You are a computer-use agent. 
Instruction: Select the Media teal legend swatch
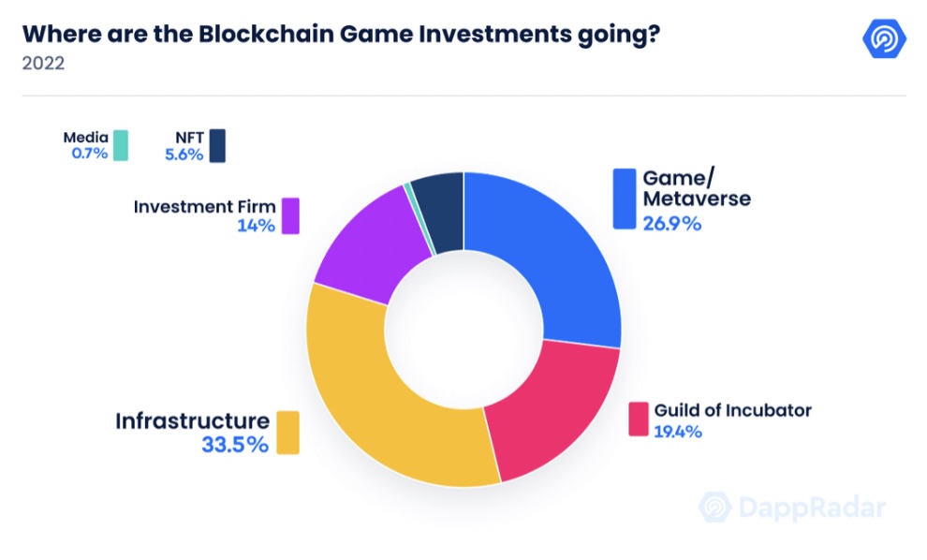(121, 145)
